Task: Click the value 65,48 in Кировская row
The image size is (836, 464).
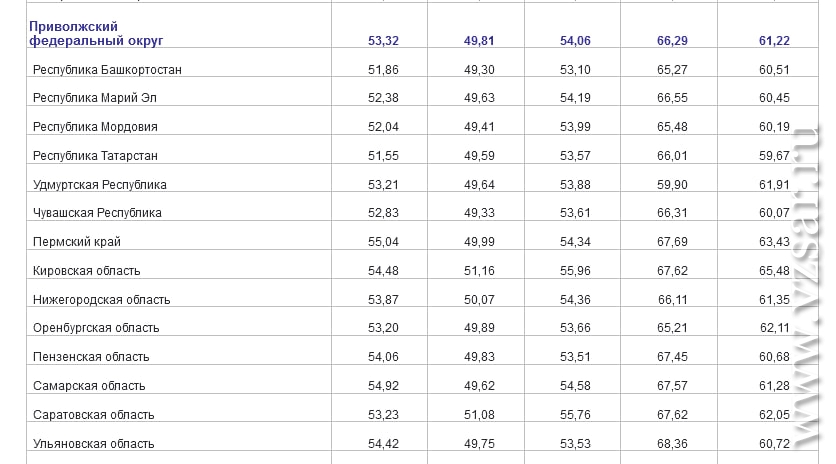Action: [774, 271]
